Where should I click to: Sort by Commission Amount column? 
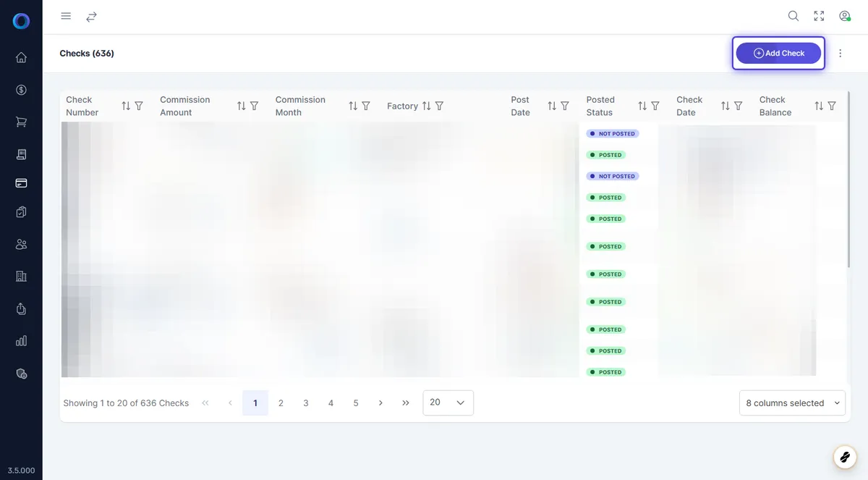click(x=242, y=106)
